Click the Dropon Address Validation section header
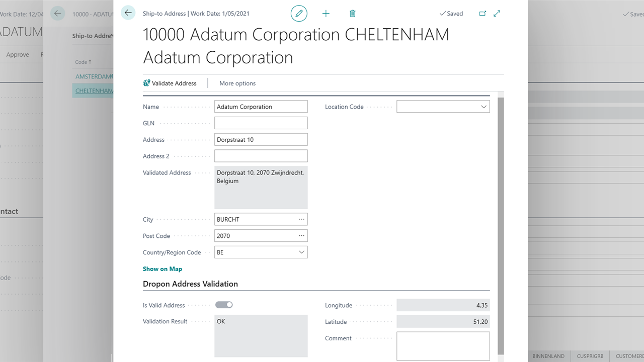644x362 pixels. tap(190, 284)
